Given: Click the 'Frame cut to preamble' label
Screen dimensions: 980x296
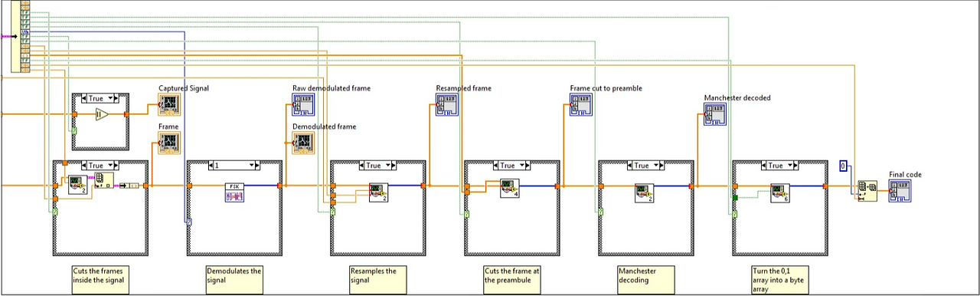Looking at the screenshot, I should pos(606,88).
